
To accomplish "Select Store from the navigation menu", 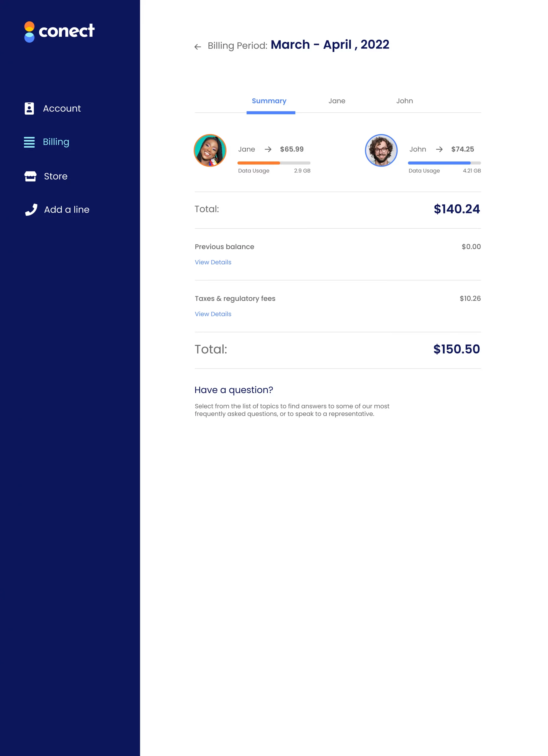I will [55, 176].
